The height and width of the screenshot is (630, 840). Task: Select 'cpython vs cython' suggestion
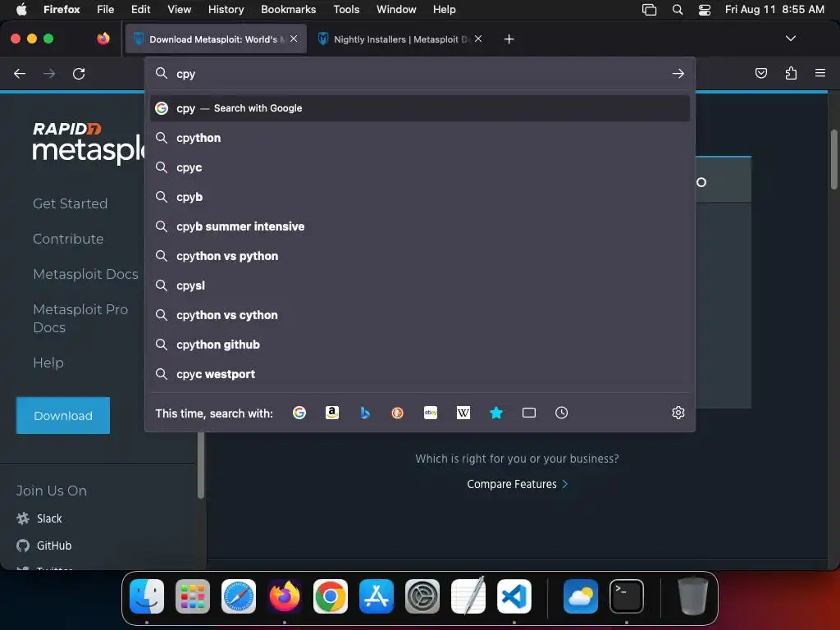420,315
